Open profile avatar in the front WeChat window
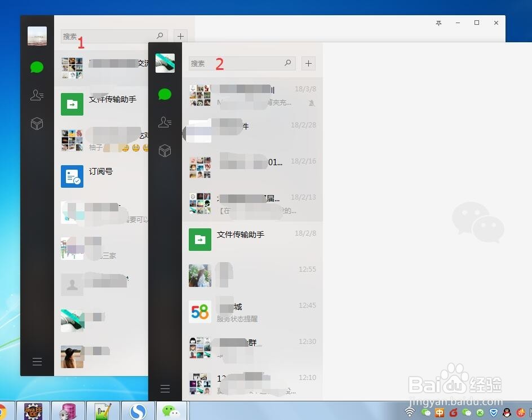The image size is (532, 420). (165, 63)
